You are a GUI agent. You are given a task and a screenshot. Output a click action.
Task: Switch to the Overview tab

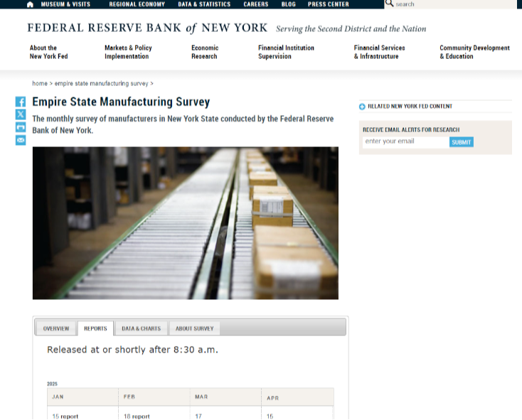(56, 328)
